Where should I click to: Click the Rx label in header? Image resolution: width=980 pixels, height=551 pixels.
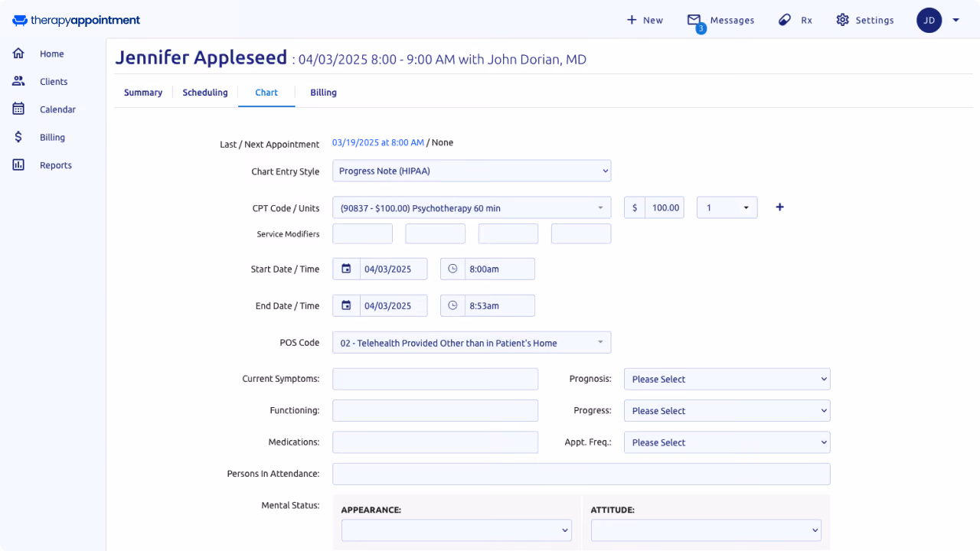[x=806, y=20]
